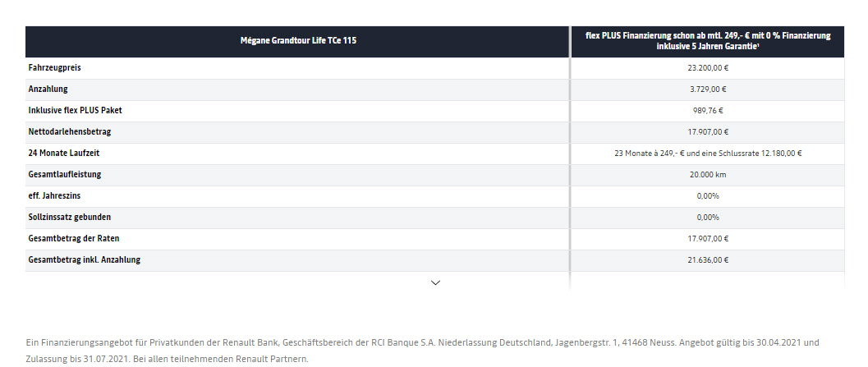This screenshot has width=868, height=367.
Task: Click the flex PLUS Finanzierung column header
Action: coord(708,41)
